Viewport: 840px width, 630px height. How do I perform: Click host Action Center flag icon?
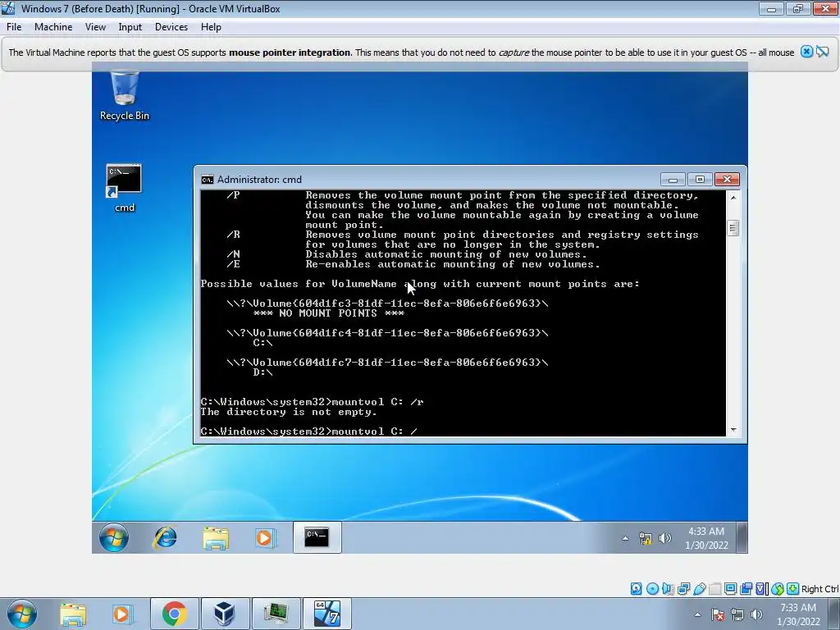point(718,614)
